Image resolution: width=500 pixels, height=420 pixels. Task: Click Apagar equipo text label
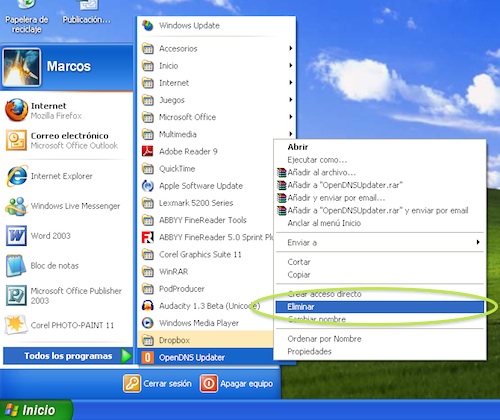point(246,384)
